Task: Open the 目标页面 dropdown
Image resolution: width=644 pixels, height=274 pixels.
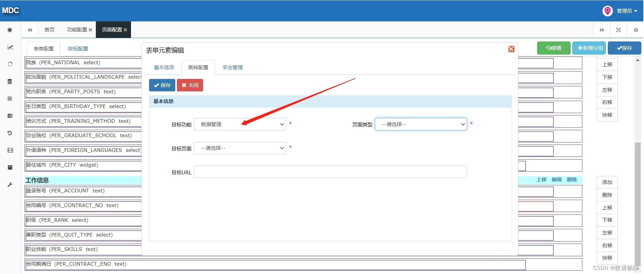Action: 240,148
